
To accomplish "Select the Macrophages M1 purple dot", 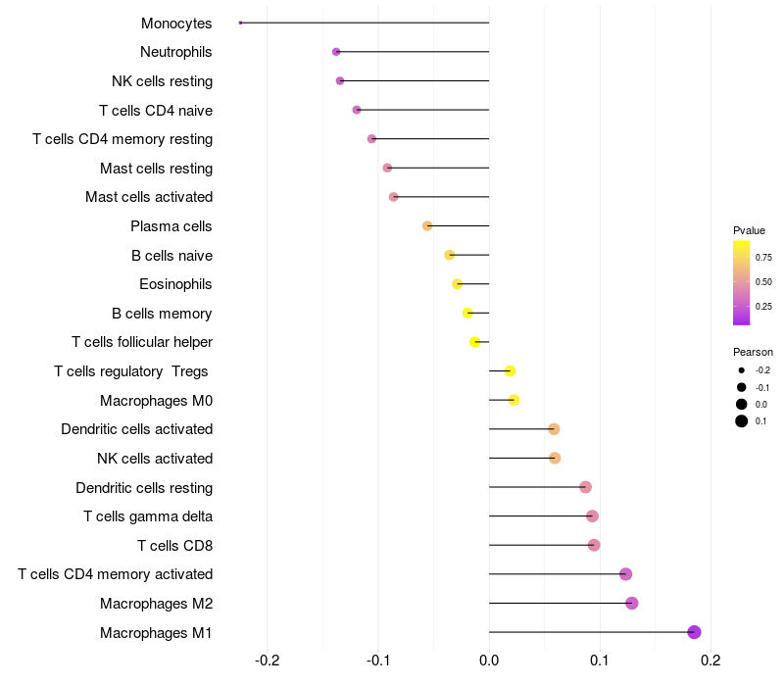I will click(694, 632).
